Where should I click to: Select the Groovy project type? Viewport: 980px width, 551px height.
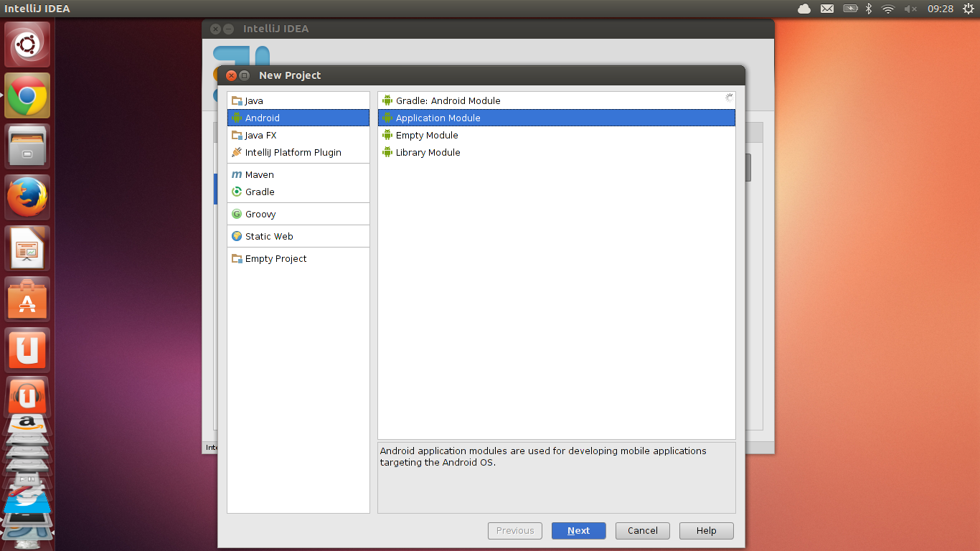(x=298, y=214)
